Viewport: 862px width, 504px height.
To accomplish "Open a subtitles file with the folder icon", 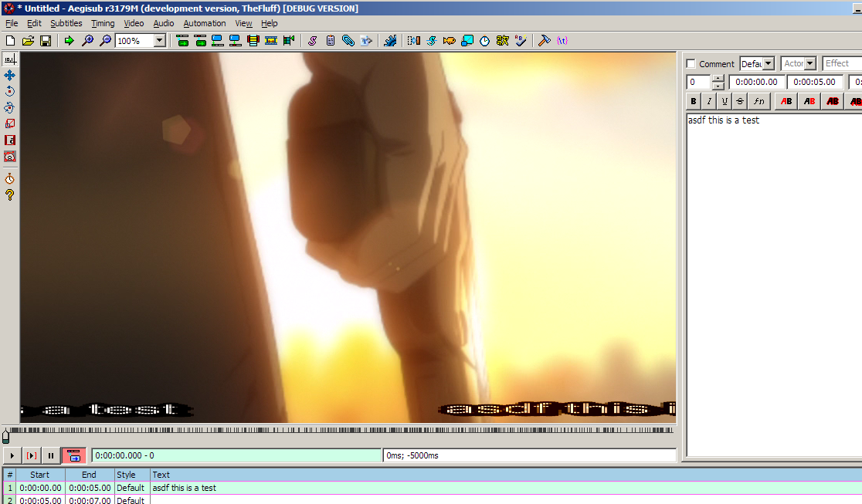I will click(x=28, y=41).
